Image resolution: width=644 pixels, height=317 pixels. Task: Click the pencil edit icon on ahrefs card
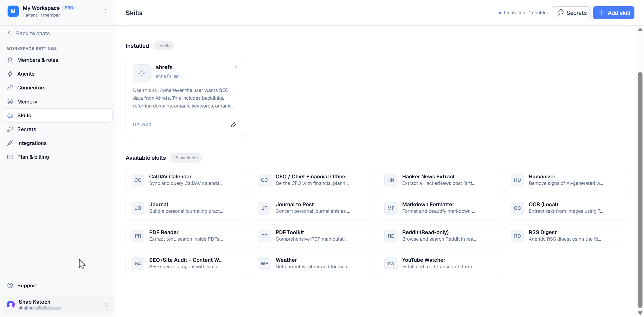tap(234, 125)
